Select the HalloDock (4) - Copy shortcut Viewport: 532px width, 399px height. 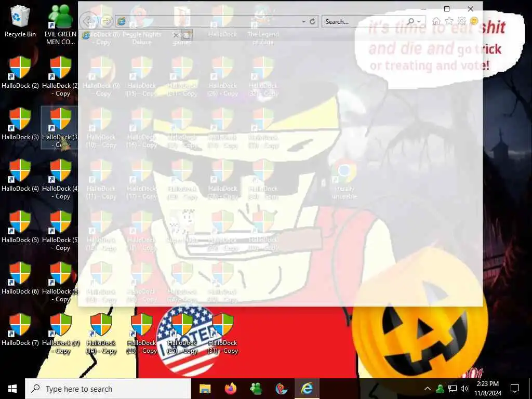(x=60, y=179)
